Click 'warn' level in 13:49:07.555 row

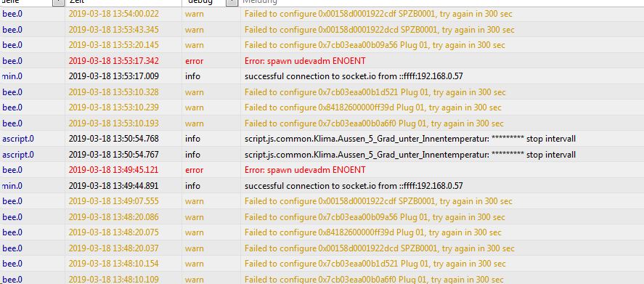195,201
